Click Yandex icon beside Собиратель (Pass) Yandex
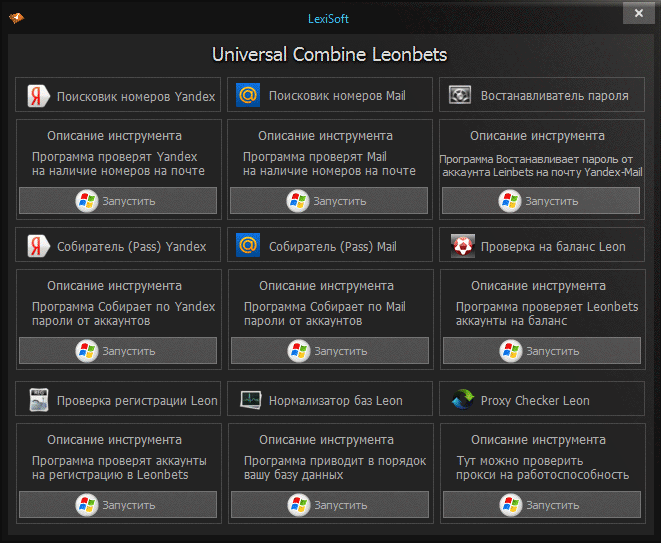 click(x=38, y=246)
